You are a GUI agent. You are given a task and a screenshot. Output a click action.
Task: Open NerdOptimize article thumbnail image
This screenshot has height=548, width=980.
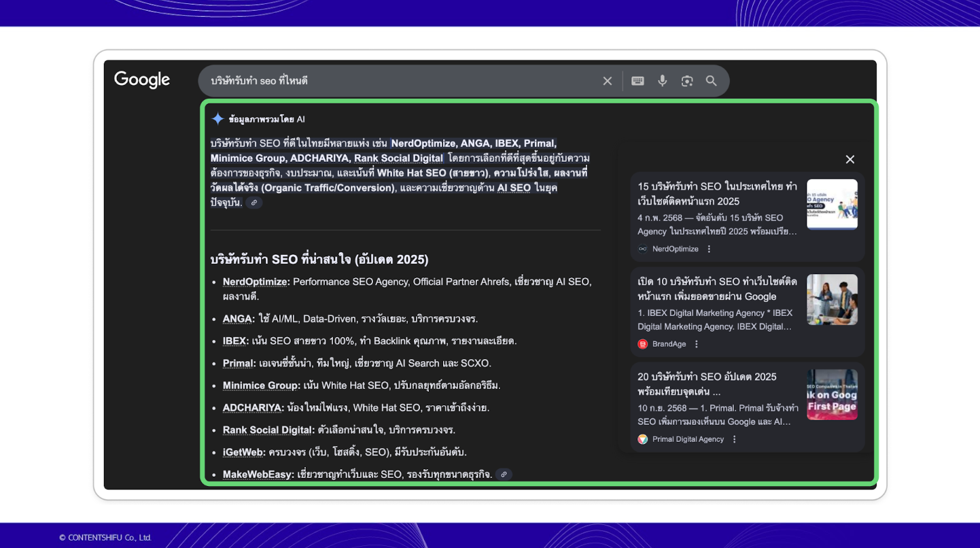(x=832, y=204)
